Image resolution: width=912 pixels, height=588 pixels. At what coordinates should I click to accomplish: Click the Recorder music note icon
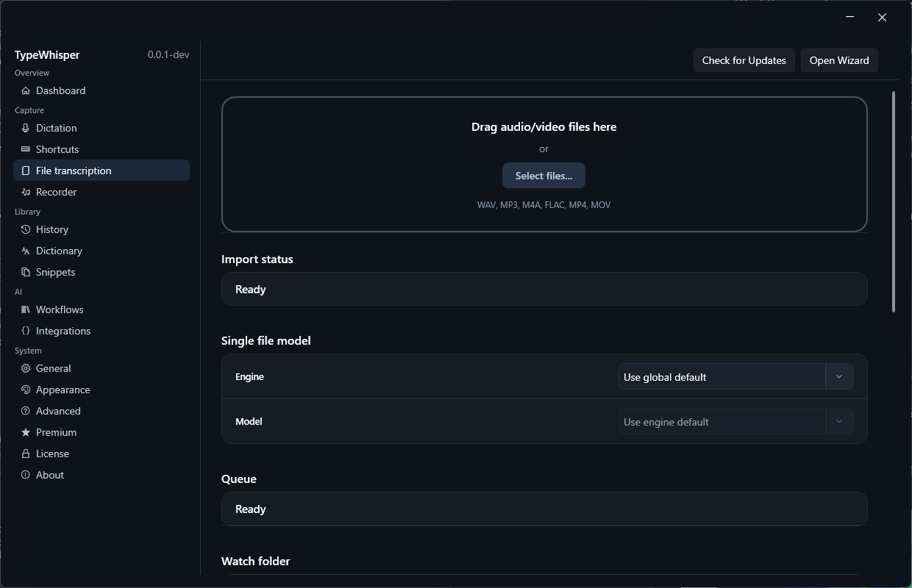click(x=26, y=192)
